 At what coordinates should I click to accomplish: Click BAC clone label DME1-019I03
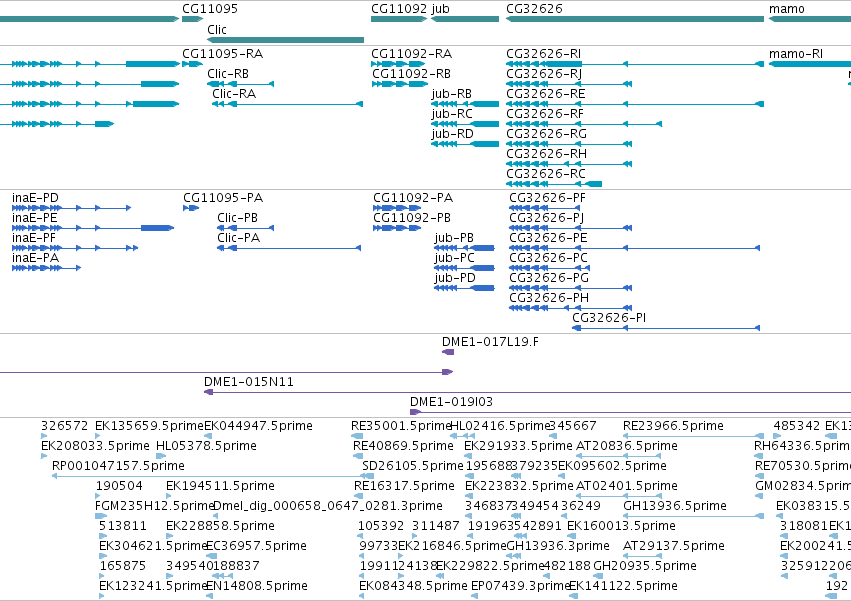pyautogui.click(x=451, y=402)
